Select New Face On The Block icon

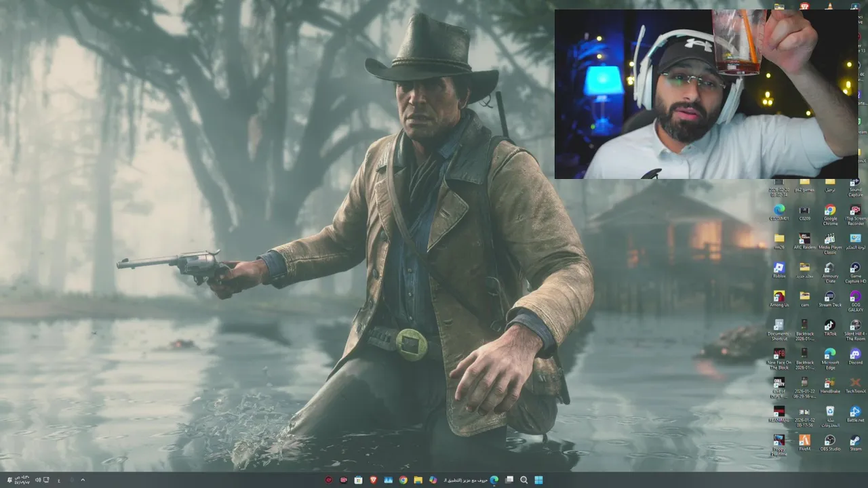click(779, 359)
